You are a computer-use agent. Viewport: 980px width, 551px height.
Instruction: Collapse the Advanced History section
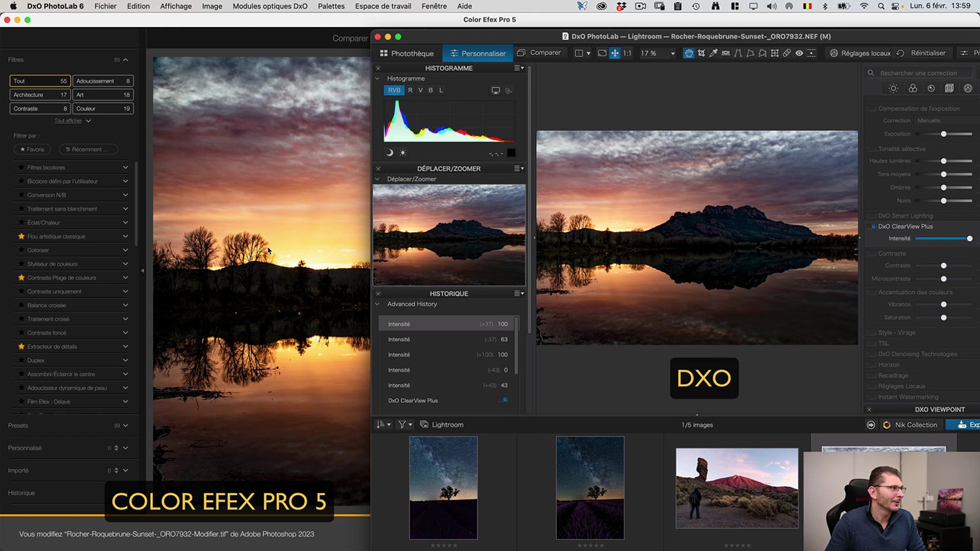[x=378, y=304]
